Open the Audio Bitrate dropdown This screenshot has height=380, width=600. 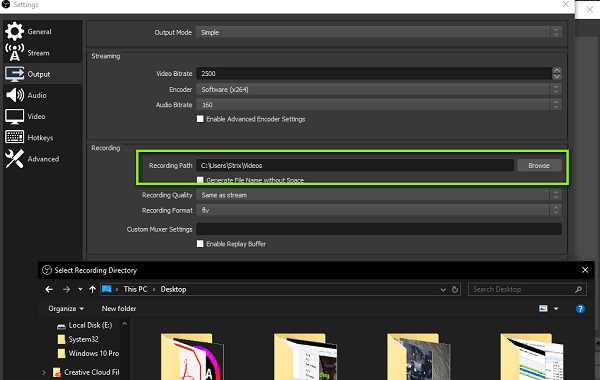click(x=379, y=105)
